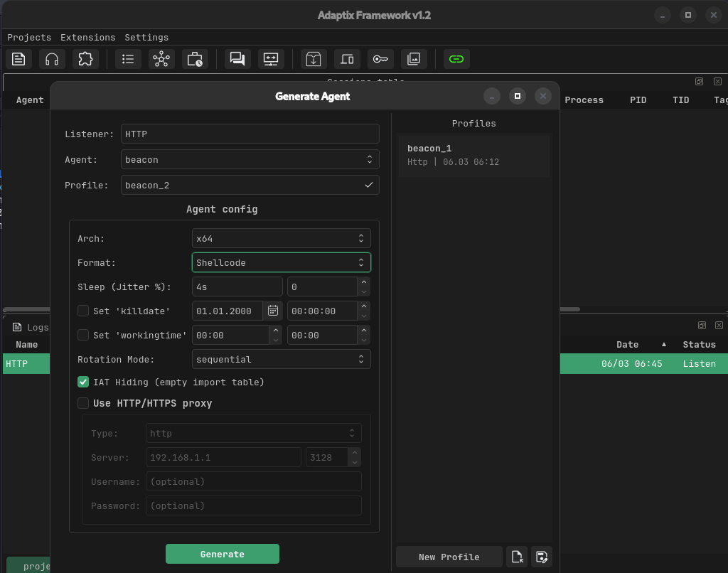This screenshot has width=728, height=573.
Task: Click the create new profile file icon
Action: 516,557
